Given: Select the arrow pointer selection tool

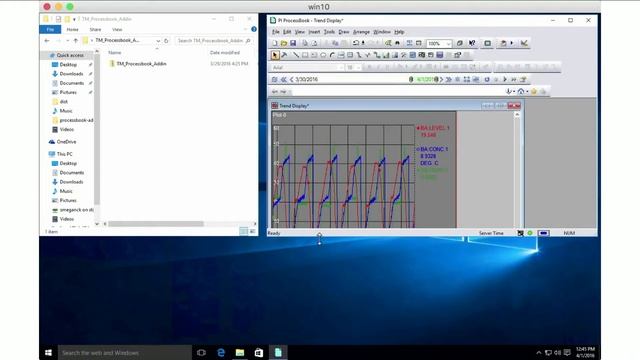Looking at the screenshot, I should click(275, 55).
